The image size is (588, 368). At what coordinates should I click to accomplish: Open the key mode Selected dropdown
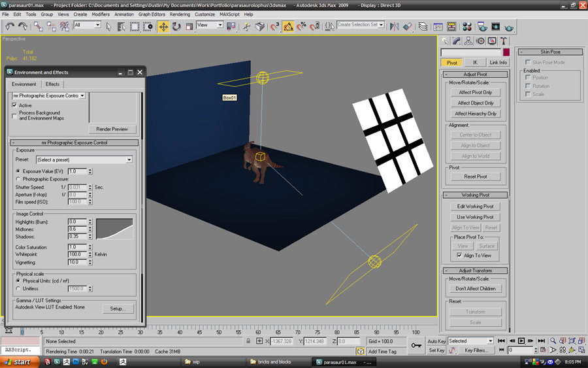pos(490,341)
